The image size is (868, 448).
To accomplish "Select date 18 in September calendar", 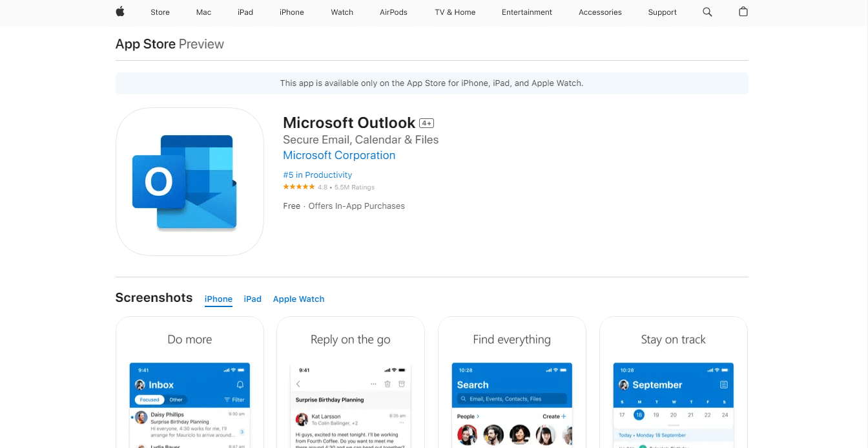I will [x=639, y=415].
